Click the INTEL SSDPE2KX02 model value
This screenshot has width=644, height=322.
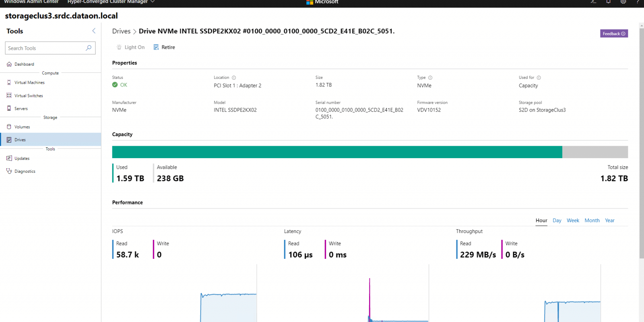[x=235, y=110]
